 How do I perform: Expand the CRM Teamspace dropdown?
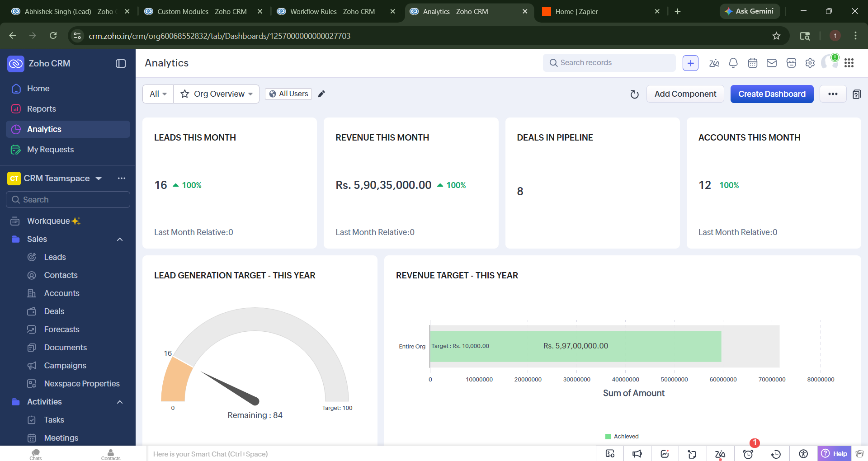99,179
